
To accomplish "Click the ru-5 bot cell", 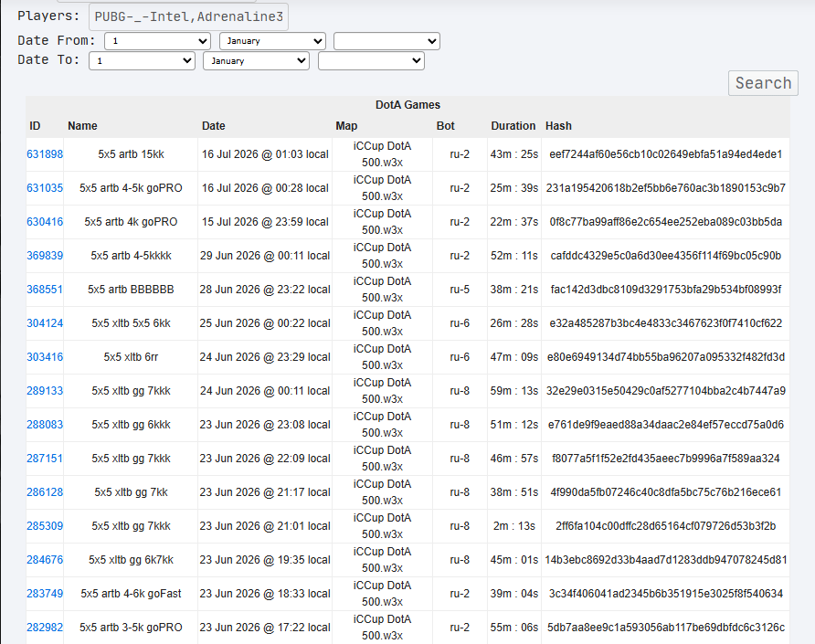I will click(460, 290).
